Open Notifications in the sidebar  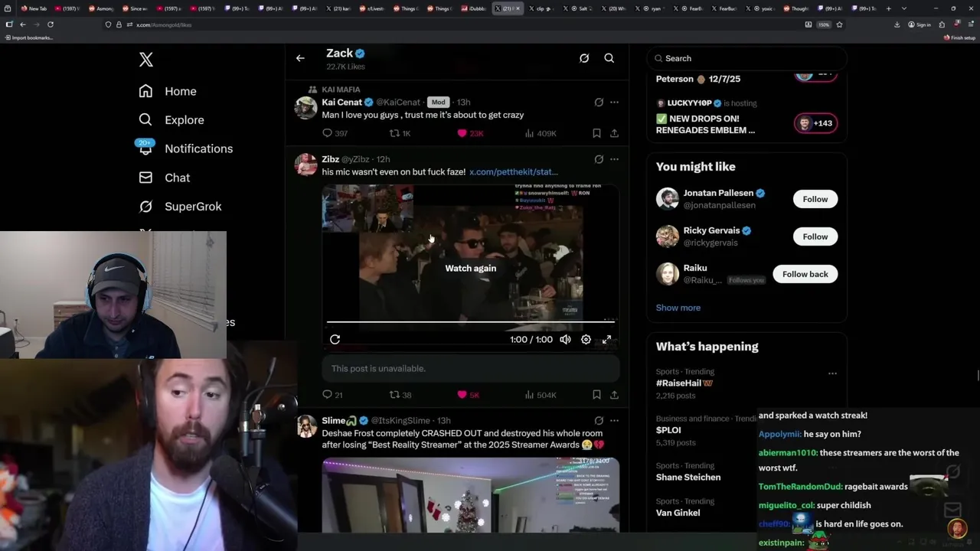pyautogui.click(x=185, y=148)
